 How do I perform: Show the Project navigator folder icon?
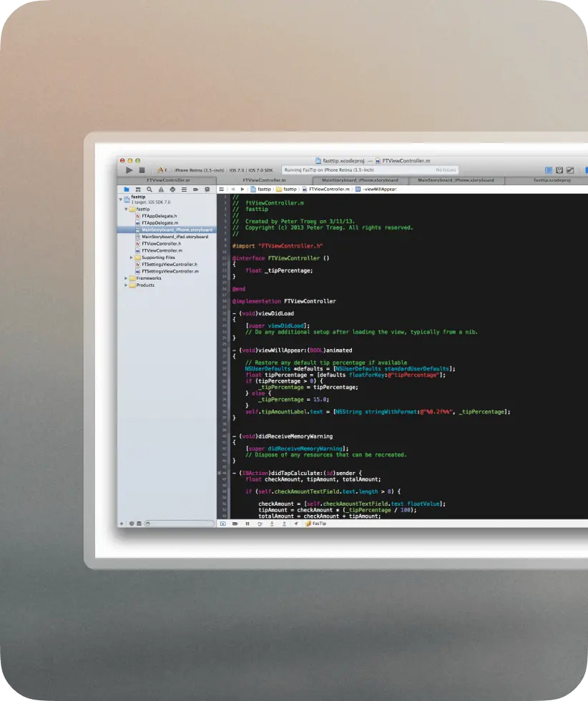click(126, 190)
